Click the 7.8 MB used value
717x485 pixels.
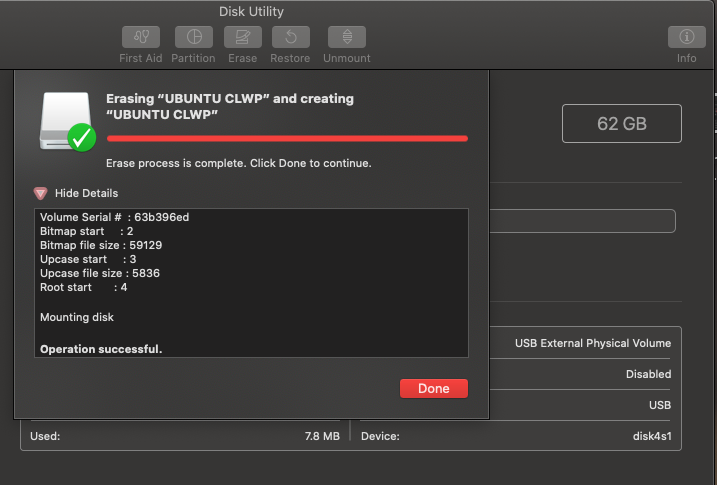(x=322, y=437)
